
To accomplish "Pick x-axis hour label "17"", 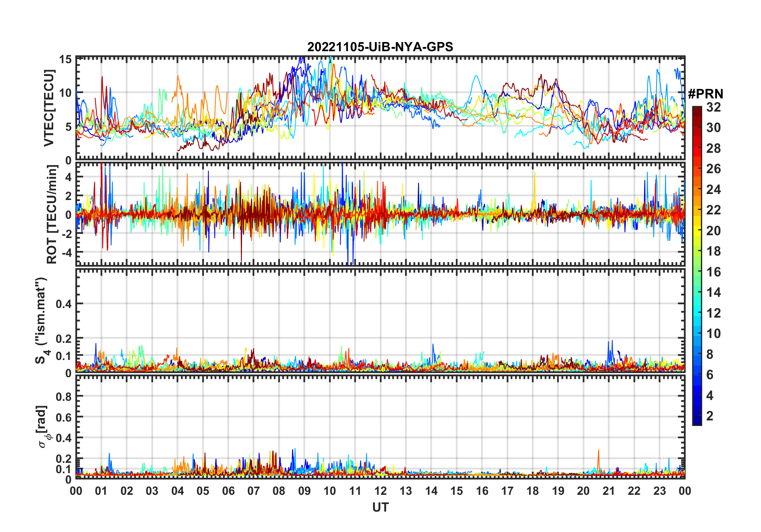I will click(507, 491).
